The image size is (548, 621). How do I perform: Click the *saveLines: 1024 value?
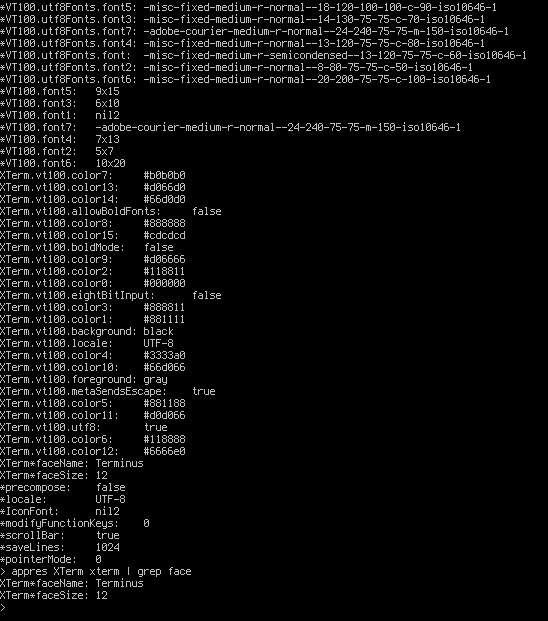108,547
